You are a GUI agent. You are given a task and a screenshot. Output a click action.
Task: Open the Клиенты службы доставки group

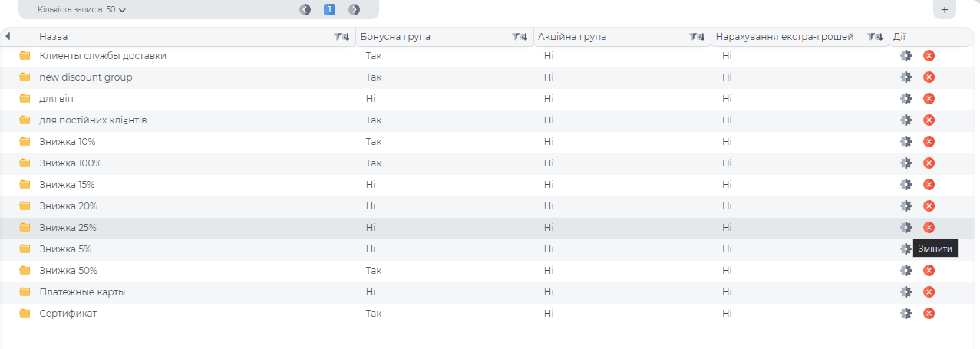point(102,55)
